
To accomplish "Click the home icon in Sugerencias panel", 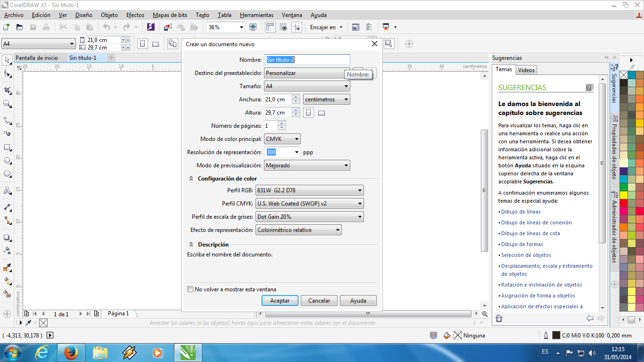I will coord(499,319).
